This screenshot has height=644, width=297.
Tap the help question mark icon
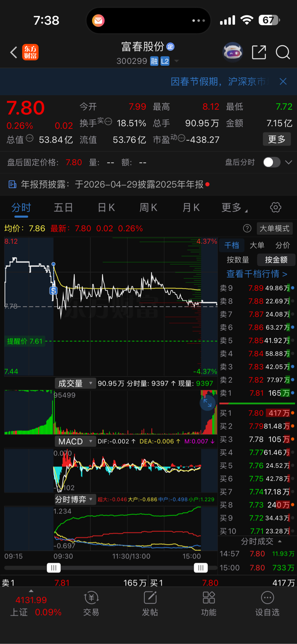coord(247,228)
